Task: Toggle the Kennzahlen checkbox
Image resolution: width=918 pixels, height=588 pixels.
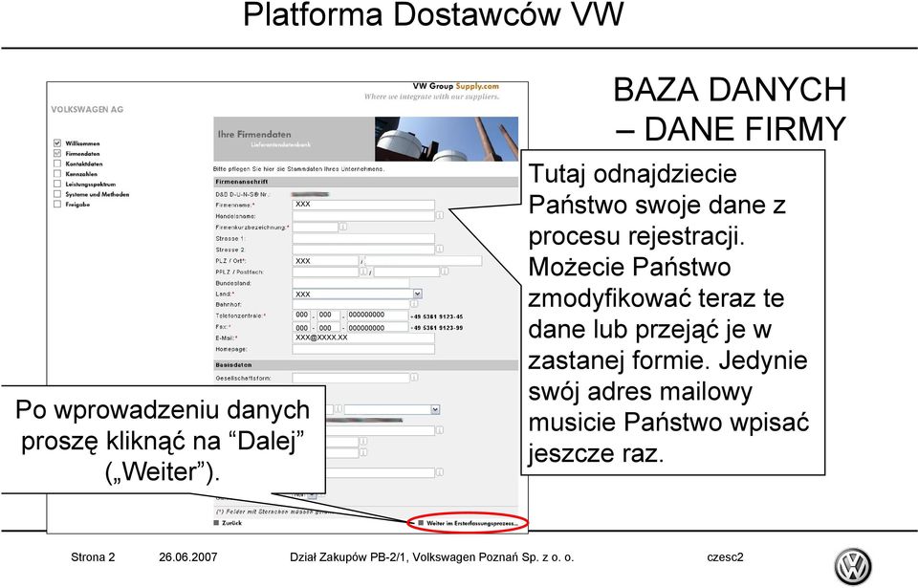Action: tap(57, 173)
